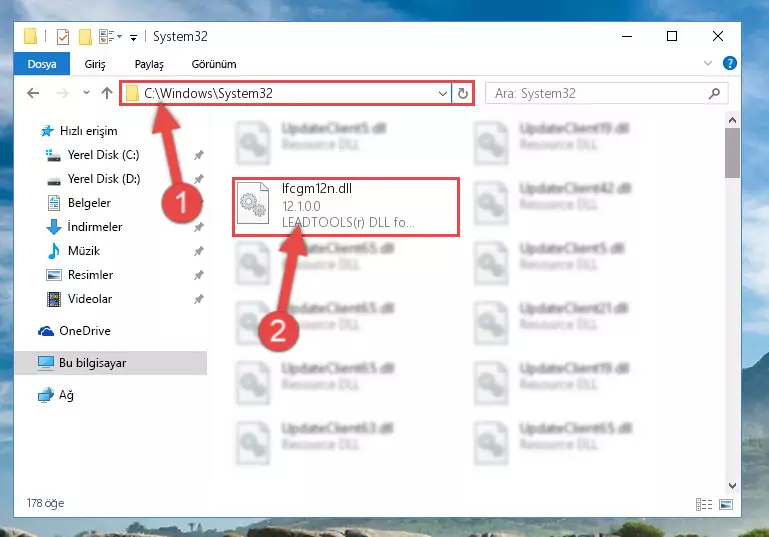Open the Dosya file menu tab
Viewport: 769px width, 537px height.
coord(42,64)
